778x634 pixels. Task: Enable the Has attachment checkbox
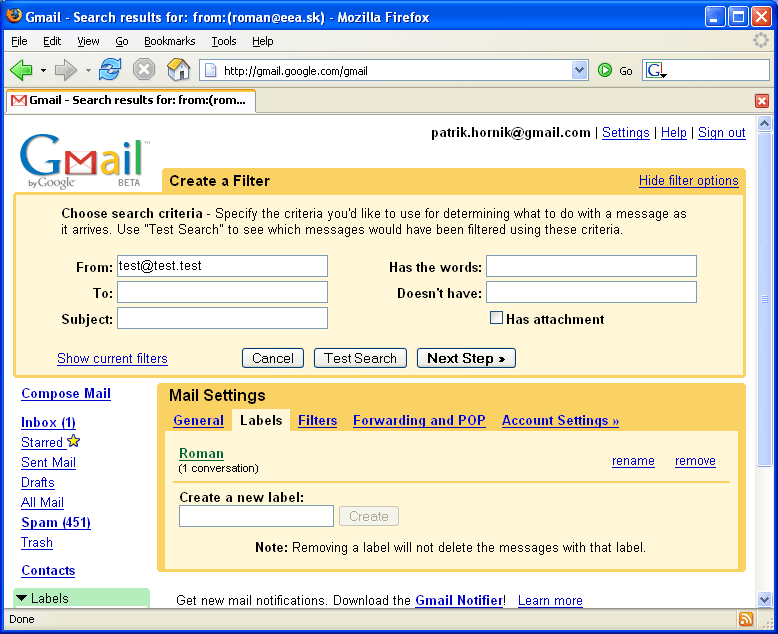(x=496, y=319)
